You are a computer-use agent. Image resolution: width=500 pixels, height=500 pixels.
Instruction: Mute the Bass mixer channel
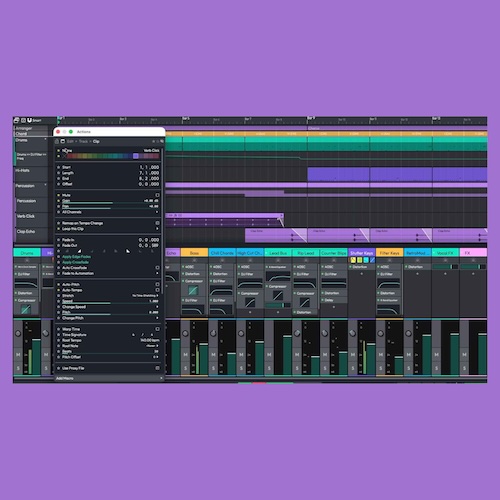pos(185,355)
